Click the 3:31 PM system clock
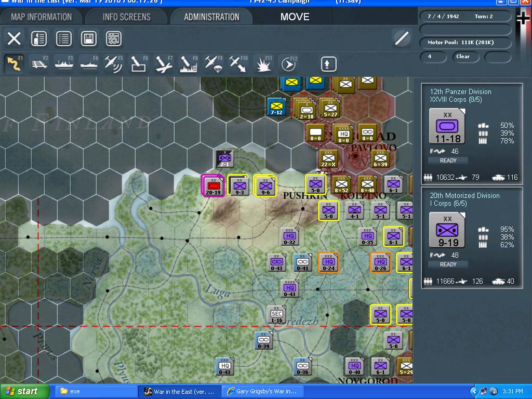 click(x=513, y=392)
